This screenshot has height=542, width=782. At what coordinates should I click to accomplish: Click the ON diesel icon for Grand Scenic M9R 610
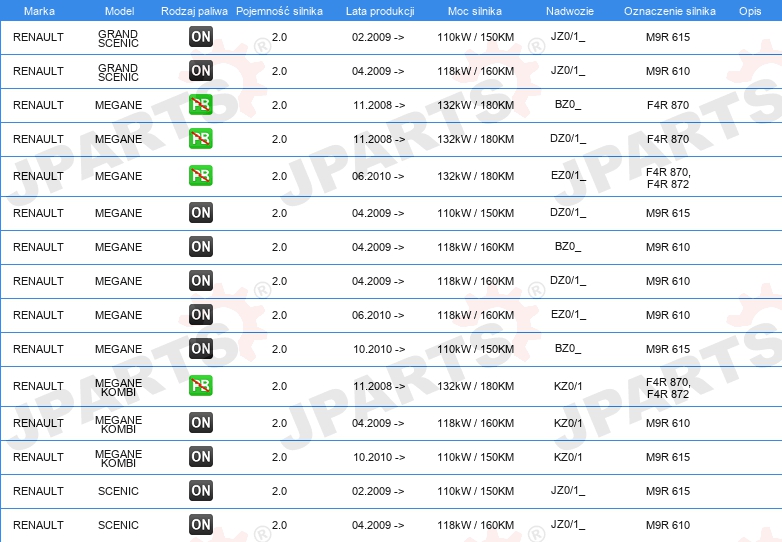(x=201, y=70)
